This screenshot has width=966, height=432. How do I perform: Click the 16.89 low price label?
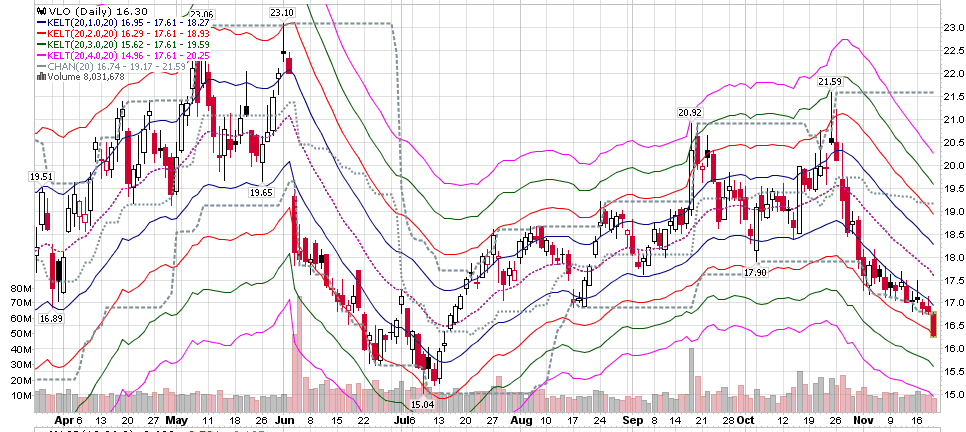tap(51, 319)
